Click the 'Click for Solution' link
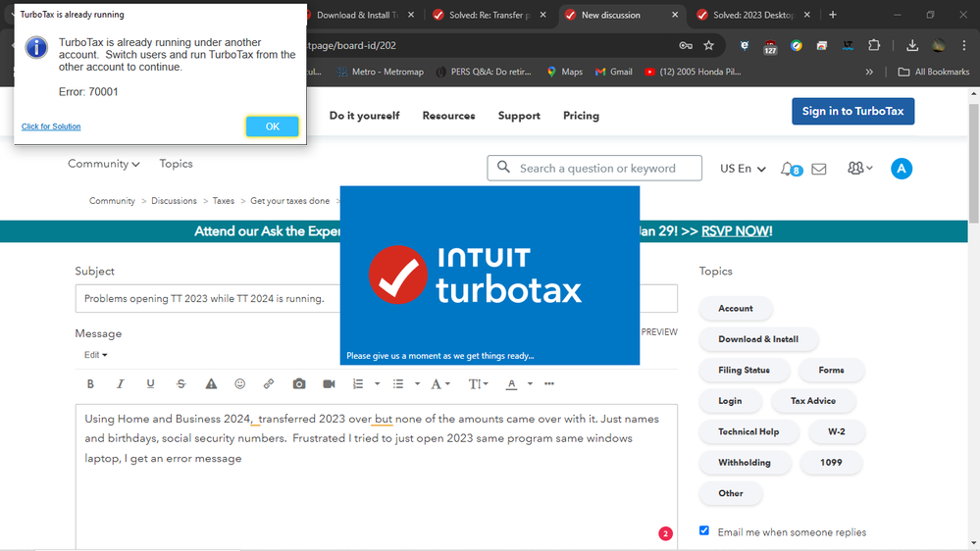 pyautogui.click(x=51, y=126)
